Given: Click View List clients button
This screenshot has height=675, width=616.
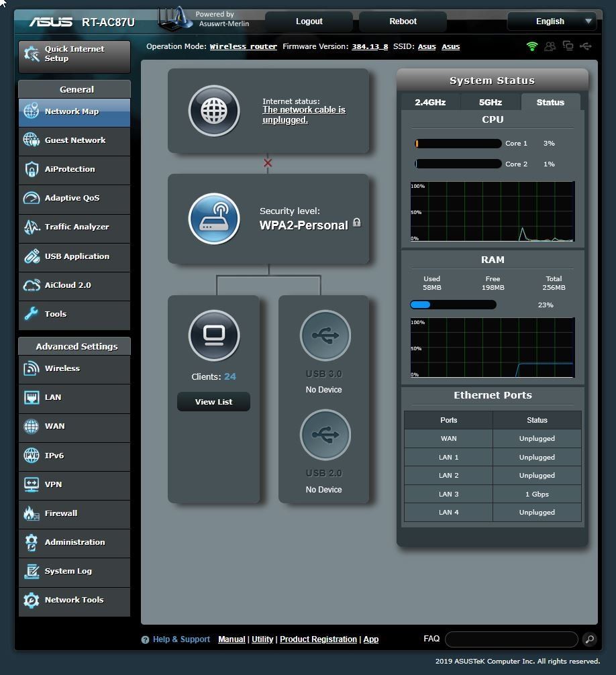Looking at the screenshot, I should point(213,402).
